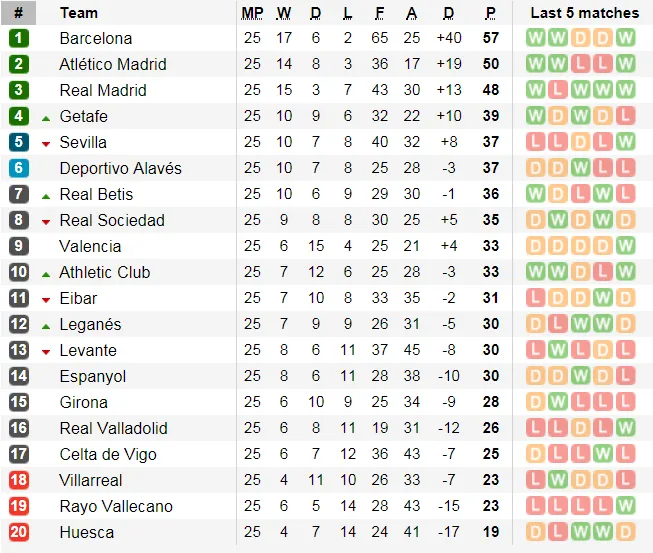
Task: Click the green up arrow next to Leganés
Action: (x=46, y=325)
